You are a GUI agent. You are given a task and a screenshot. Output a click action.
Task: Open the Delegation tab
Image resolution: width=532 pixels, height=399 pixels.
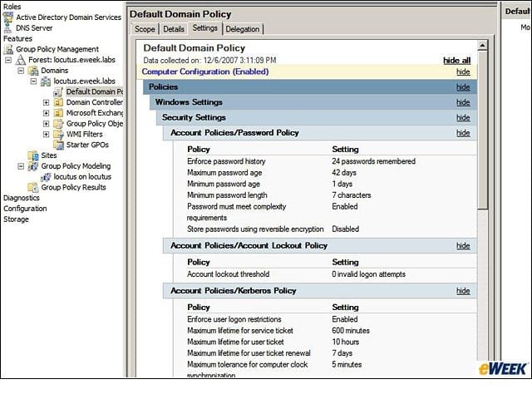point(242,29)
